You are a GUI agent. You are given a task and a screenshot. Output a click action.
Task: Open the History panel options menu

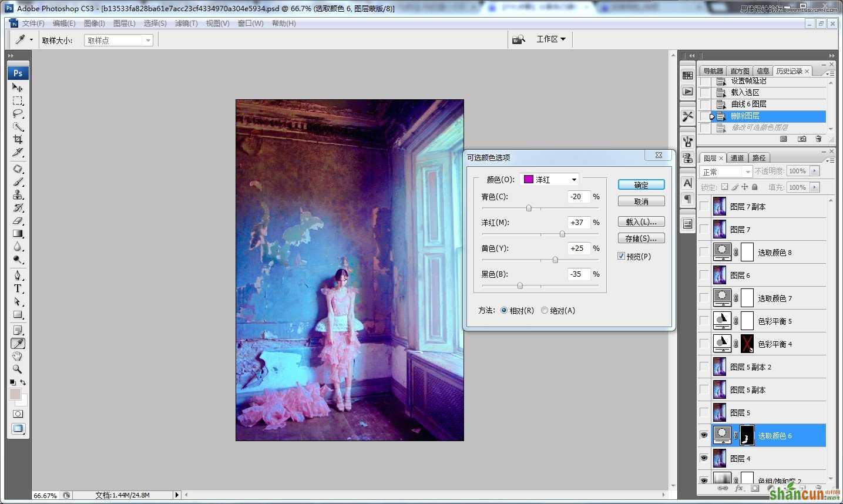pyautogui.click(x=830, y=73)
